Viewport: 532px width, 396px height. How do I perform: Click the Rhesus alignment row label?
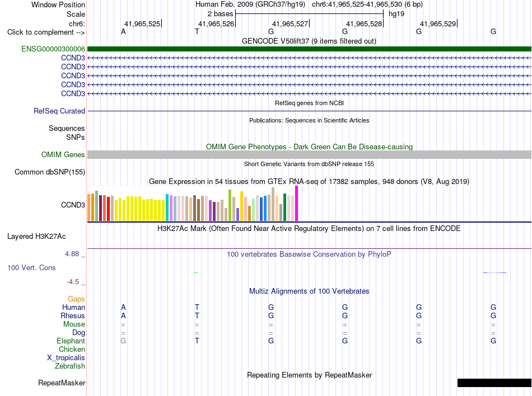coord(73,315)
